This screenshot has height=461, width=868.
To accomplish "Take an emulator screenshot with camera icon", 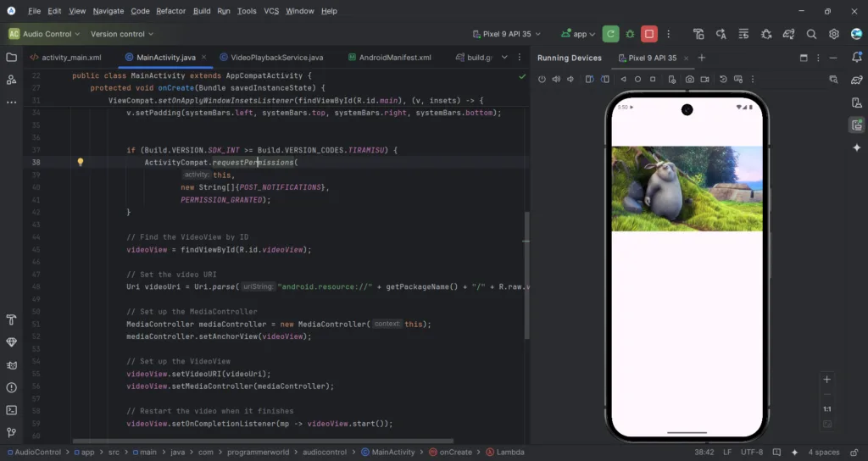I will click(x=690, y=79).
